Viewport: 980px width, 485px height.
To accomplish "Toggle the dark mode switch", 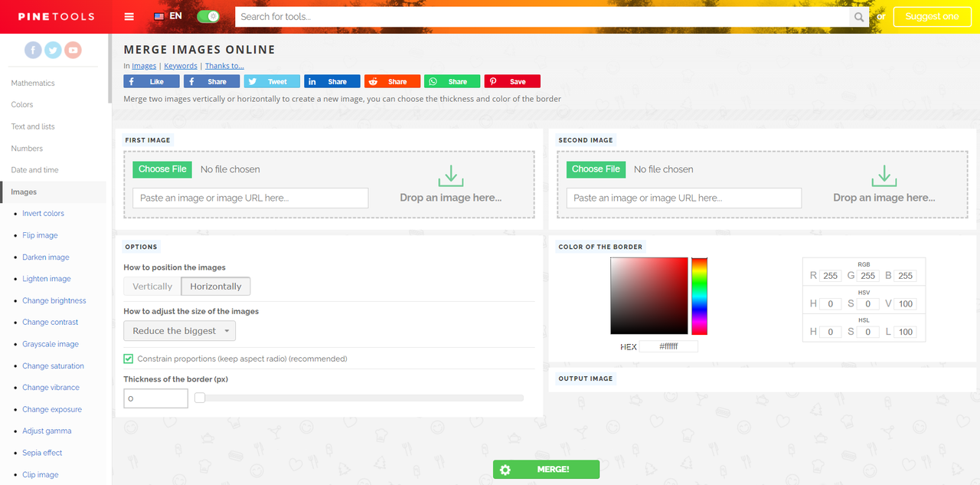I will point(208,17).
